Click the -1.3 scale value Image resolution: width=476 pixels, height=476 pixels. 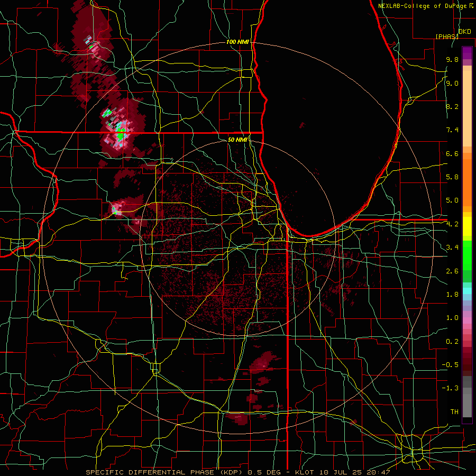point(450,388)
